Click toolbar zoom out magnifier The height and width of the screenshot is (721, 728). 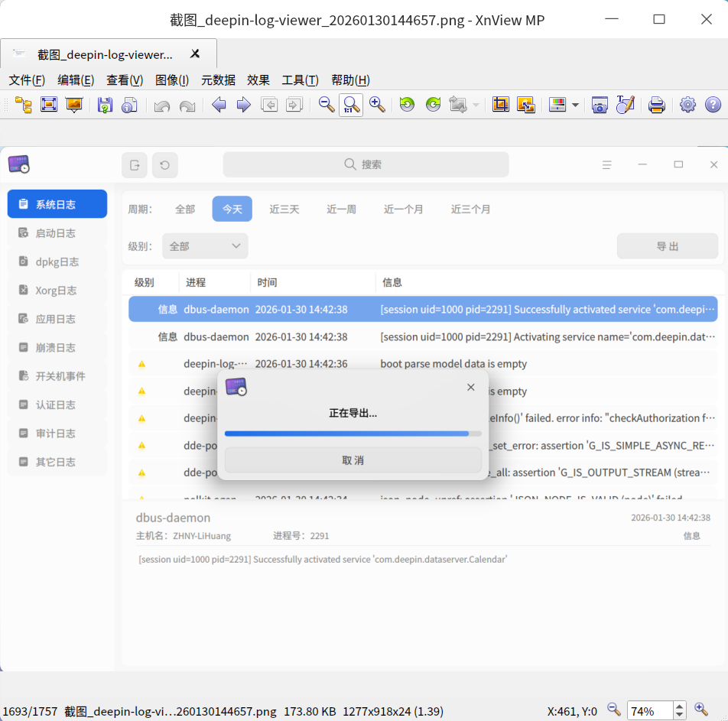click(327, 105)
